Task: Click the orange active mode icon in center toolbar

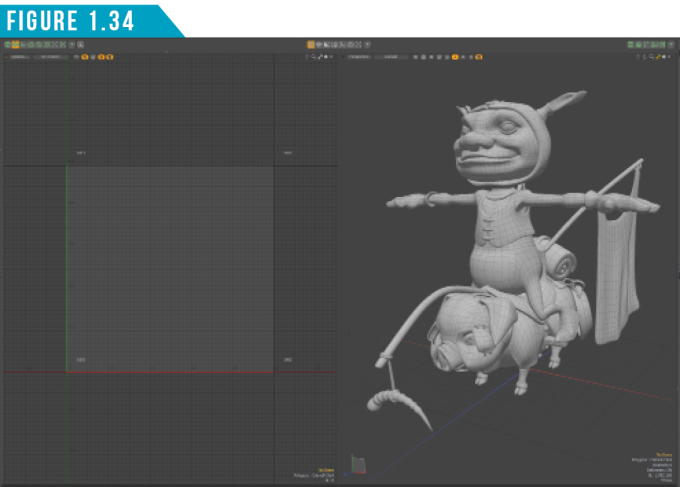Action: [x=311, y=45]
